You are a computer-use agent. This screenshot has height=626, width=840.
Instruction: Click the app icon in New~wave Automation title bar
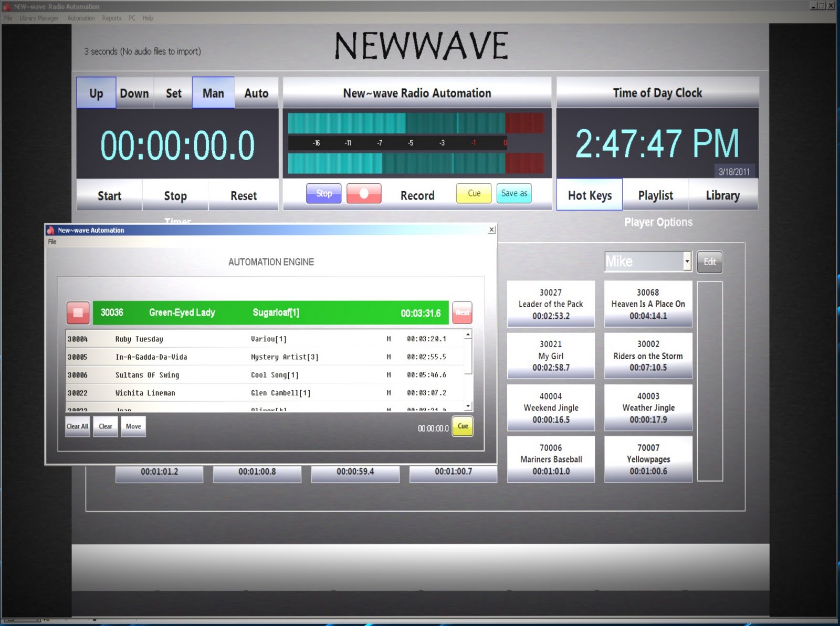[51, 230]
